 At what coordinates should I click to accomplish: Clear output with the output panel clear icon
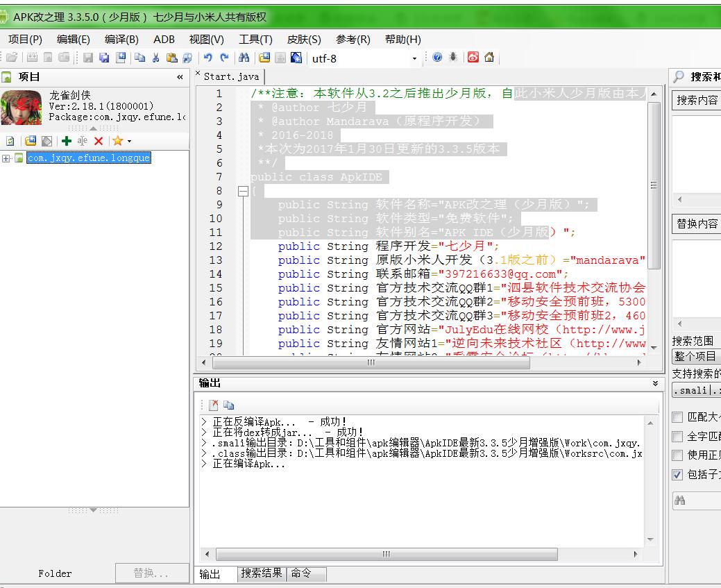tap(213, 405)
